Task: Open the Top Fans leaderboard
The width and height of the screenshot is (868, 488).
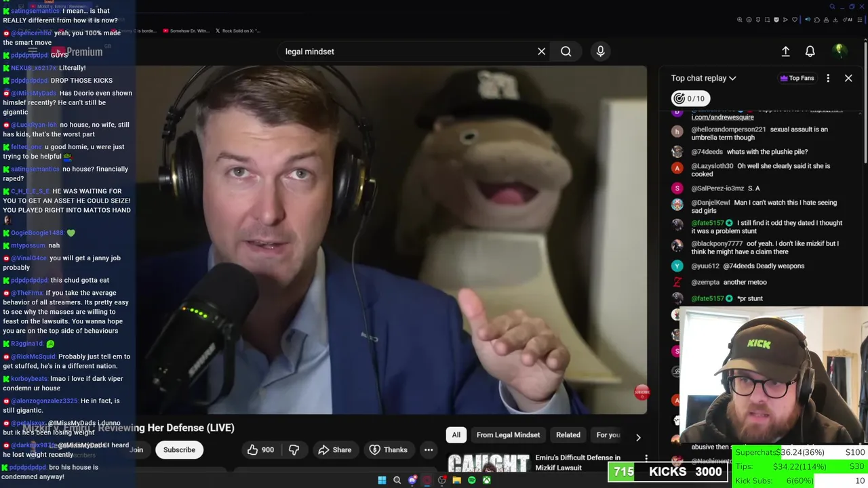Action: pyautogui.click(x=796, y=78)
